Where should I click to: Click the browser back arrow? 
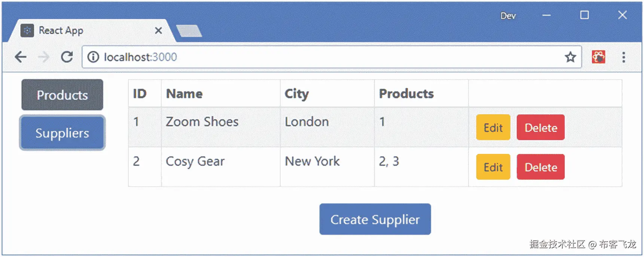[x=21, y=57]
